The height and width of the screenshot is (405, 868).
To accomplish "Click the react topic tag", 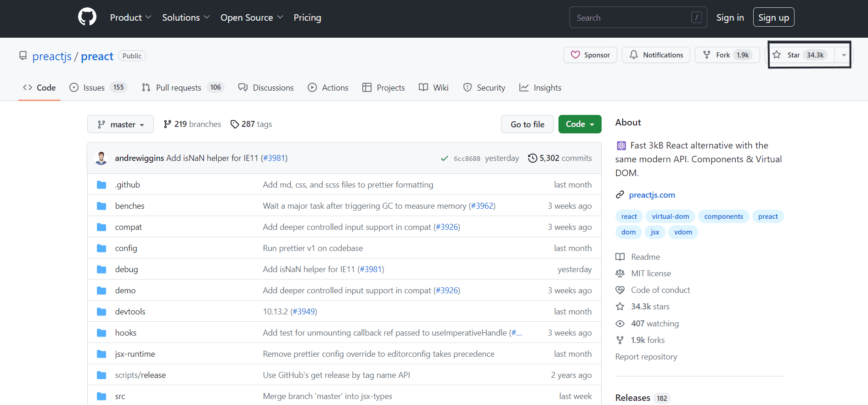I will (629, 217).
